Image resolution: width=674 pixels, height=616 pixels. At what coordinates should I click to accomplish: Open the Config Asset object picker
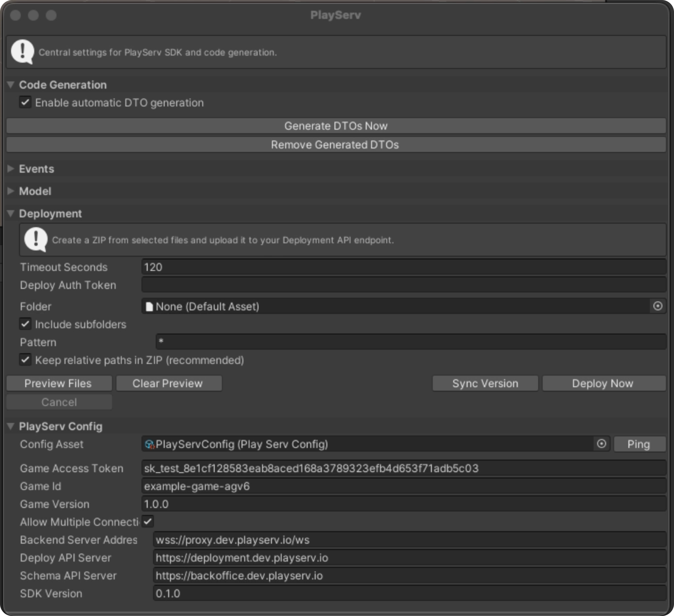[x=601, y=444]
